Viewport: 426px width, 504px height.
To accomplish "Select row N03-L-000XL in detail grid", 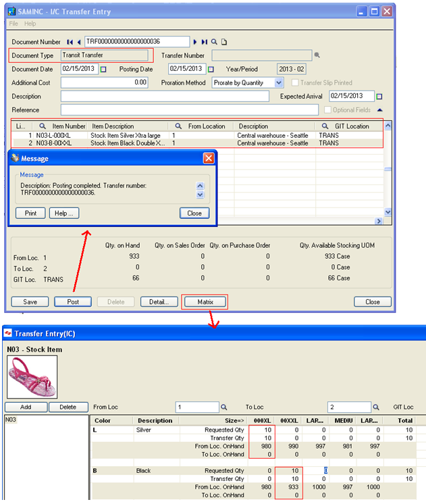I will [x=197, y=135].
